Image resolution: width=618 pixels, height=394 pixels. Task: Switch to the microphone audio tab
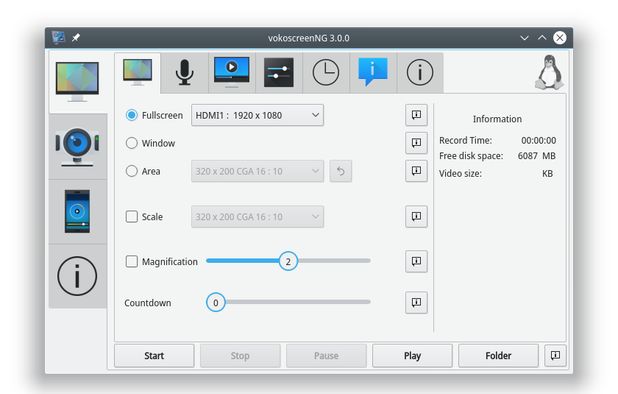pos(184,72)
